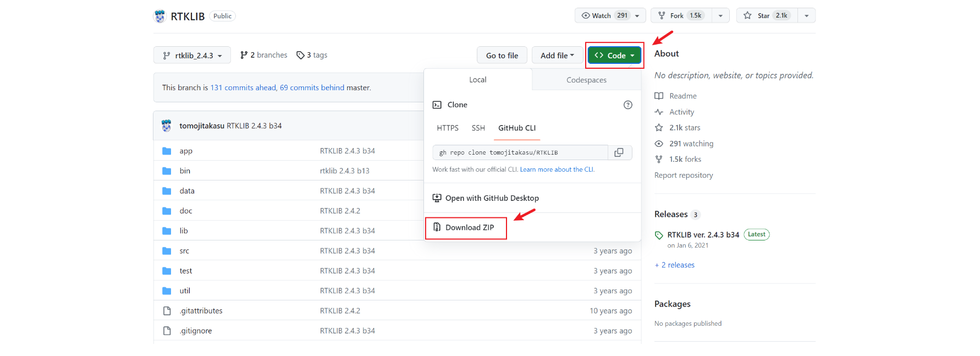Open 69 commits behind link
The height and width of the screenshot is (356, 980).
312,87
